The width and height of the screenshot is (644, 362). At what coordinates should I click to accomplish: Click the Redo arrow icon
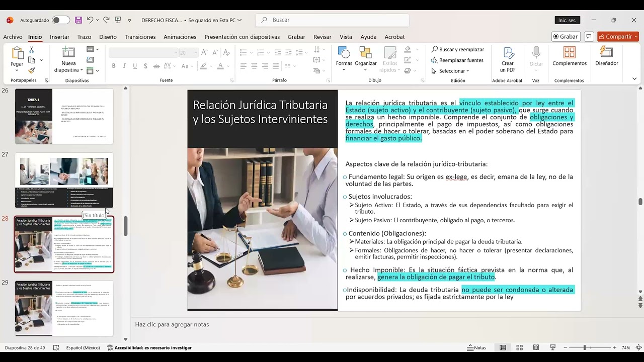point(106,20)
